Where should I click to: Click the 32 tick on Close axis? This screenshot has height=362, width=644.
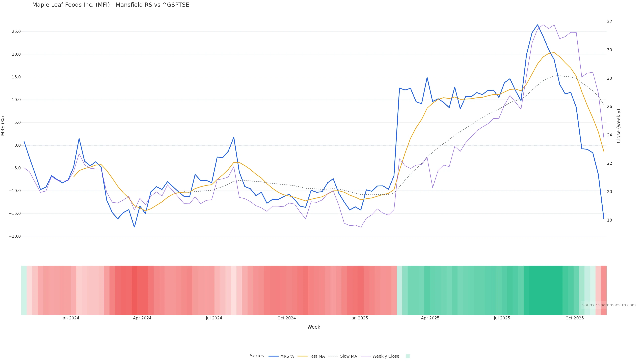609,21
